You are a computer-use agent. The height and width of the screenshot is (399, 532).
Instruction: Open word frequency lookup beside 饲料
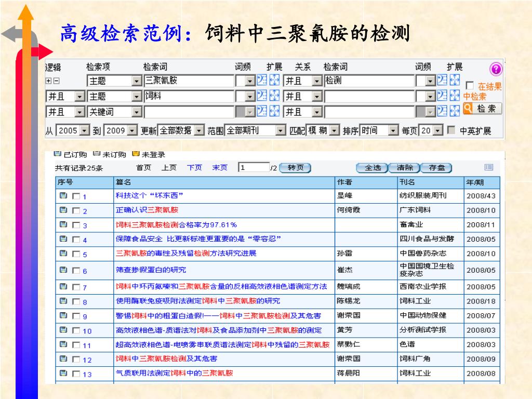pyautogui.click(x=262, y=96)
